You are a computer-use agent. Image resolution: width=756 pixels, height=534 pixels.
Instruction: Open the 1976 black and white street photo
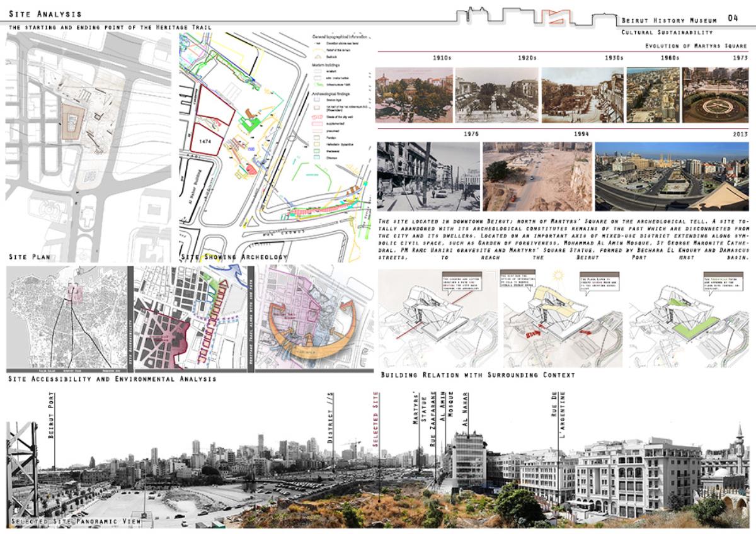(x=427, y=176)
